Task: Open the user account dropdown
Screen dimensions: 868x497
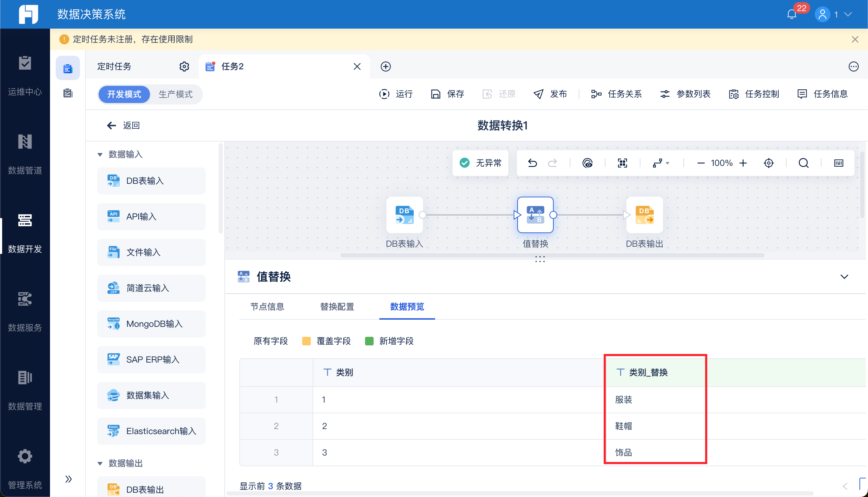Action: tap(848, 14)
